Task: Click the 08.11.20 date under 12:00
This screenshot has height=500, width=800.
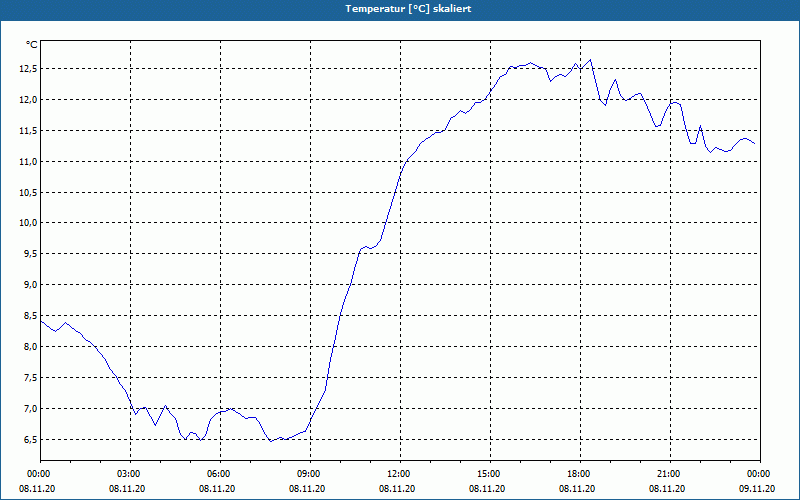Action: [397, 489]
